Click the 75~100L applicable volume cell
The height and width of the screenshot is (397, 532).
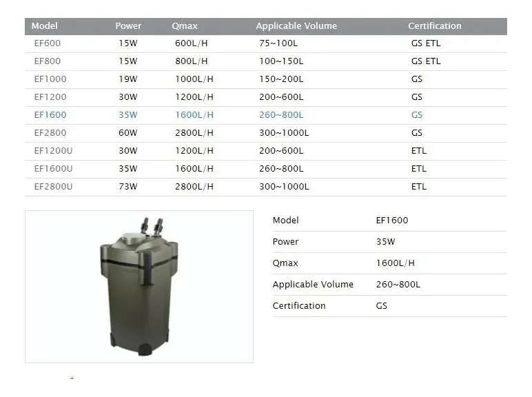(x=278, y=43)
